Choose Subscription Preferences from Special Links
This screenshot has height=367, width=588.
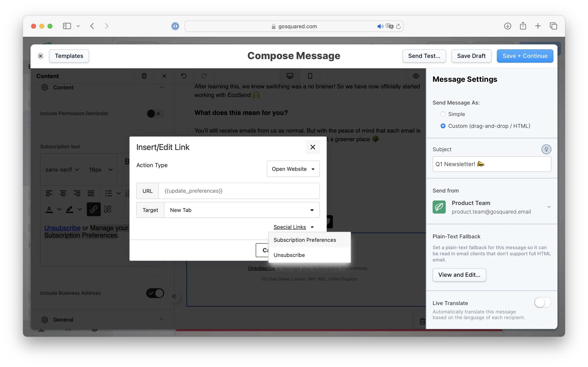309,240
